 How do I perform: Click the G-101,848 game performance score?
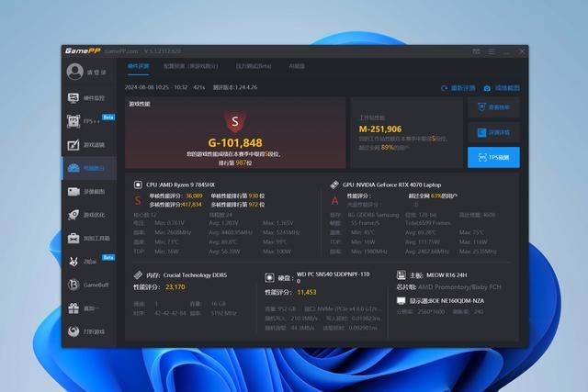[235, 142]
